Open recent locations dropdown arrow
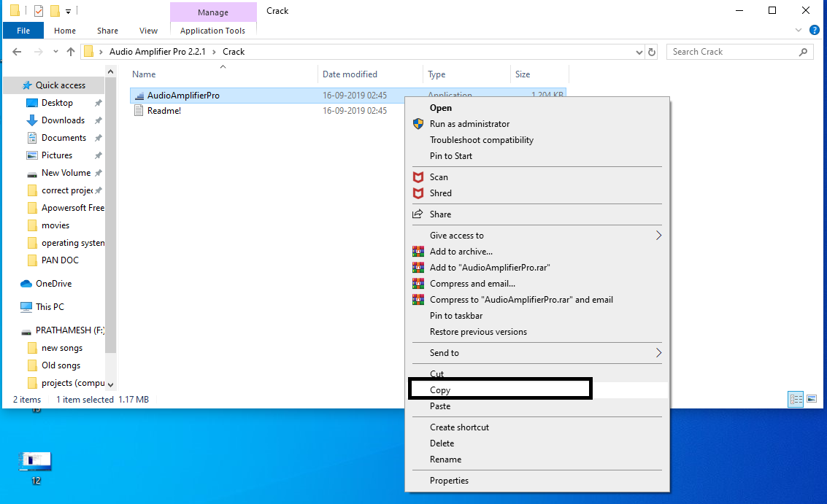Screen dimensions: 827x504 [55, 52]
